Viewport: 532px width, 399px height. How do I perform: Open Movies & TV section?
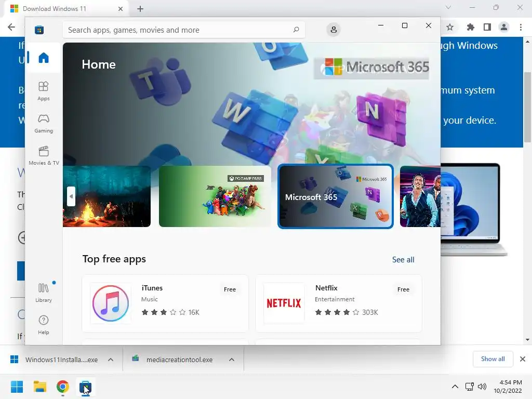pyautogui.click(x=44, y=156)
